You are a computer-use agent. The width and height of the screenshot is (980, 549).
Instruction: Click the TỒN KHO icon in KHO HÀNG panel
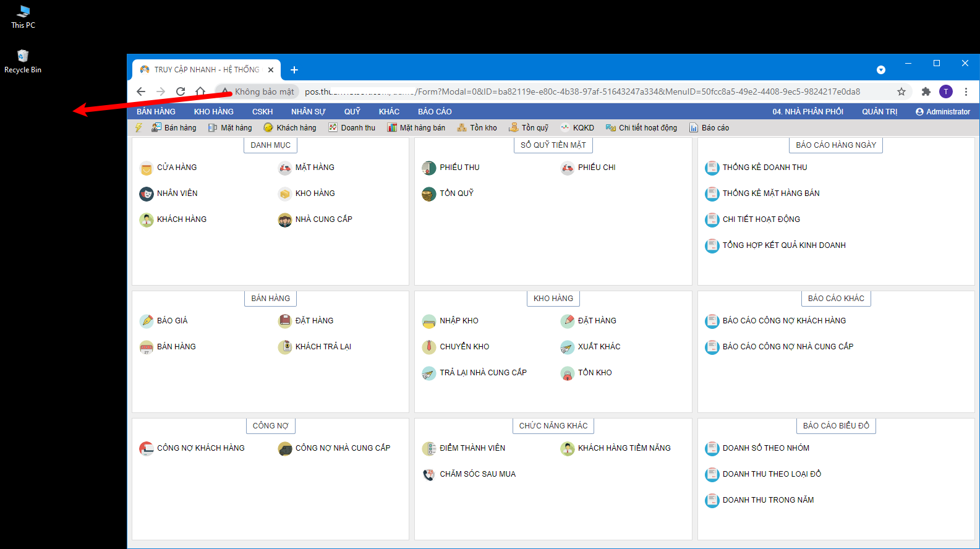568,373
